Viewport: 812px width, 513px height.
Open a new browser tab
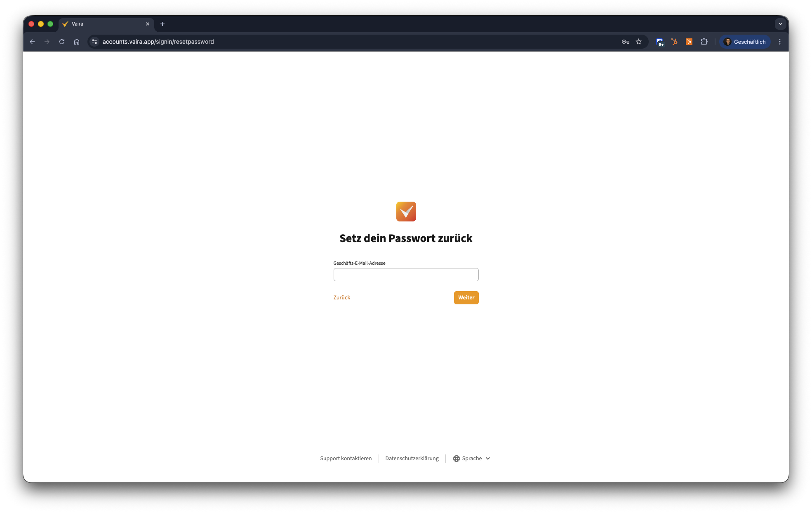pos(162,24)
